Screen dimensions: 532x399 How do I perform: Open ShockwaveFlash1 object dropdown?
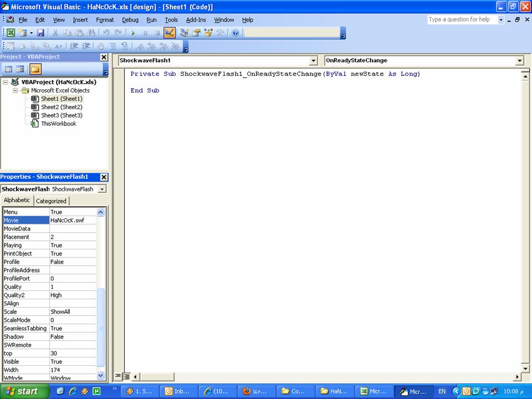click(313, 61)
